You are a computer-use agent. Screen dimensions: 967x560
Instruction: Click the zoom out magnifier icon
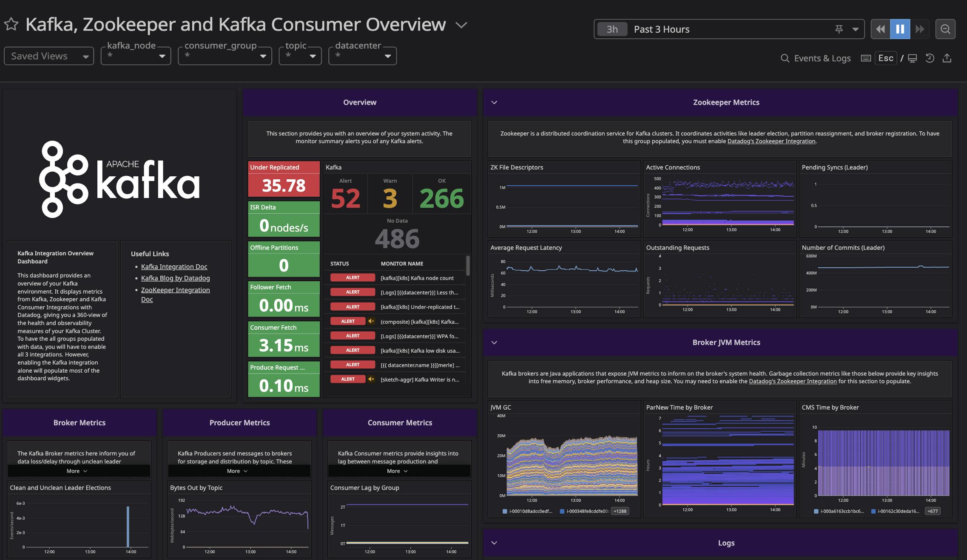click(x=945, y=29)
